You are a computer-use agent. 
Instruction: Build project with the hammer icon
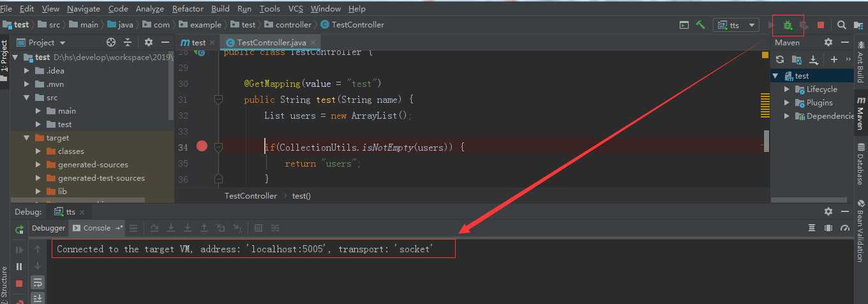click(701, 25)
